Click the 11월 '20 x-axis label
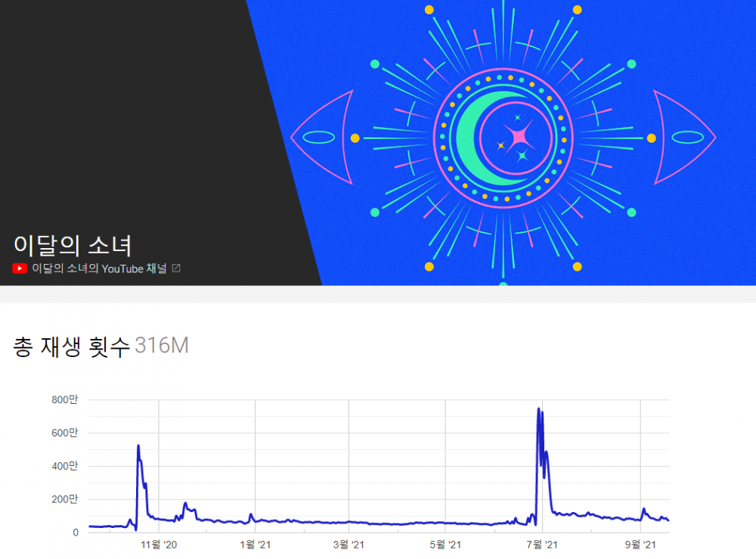The height and width of the screenshot is (559, 756). (159, 545)
